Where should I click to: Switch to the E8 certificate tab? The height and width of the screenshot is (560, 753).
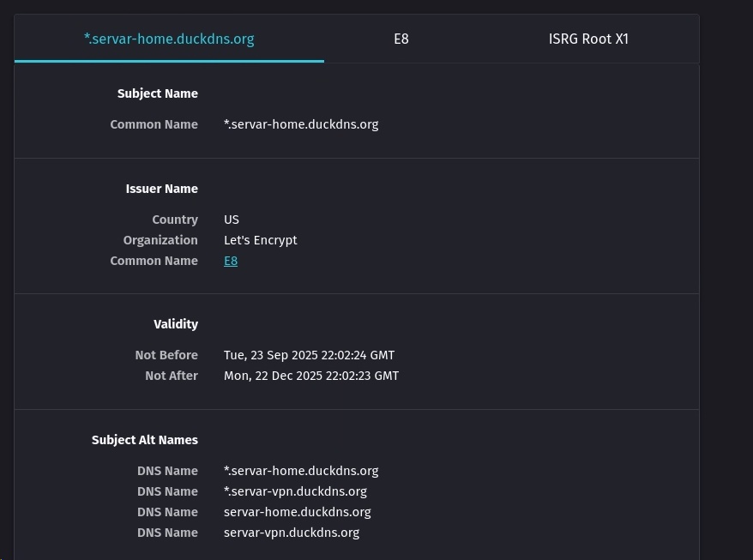401,39
